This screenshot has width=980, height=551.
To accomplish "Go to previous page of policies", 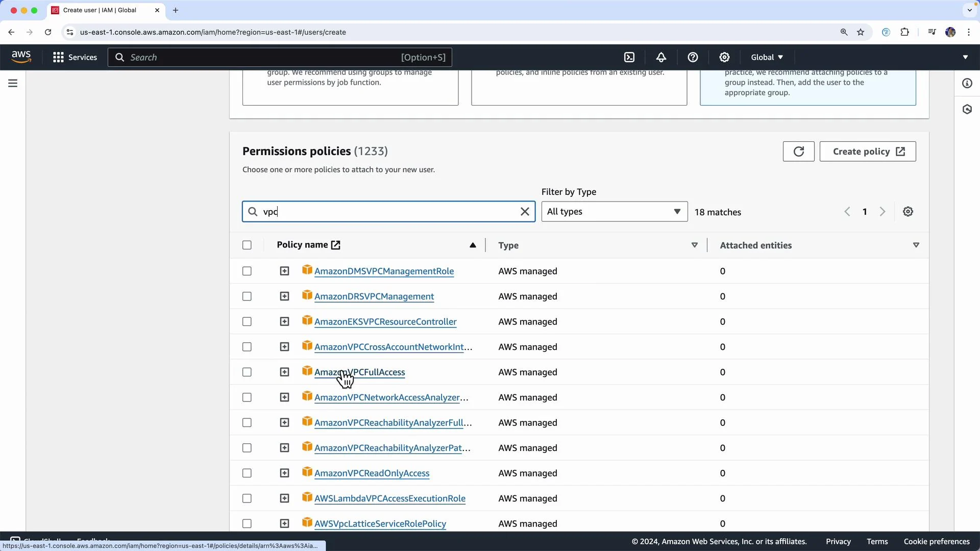I will click(x=847, y=212).
